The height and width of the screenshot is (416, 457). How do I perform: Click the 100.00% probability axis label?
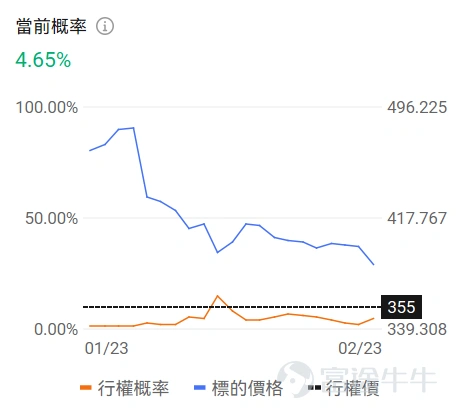(47, 108)
